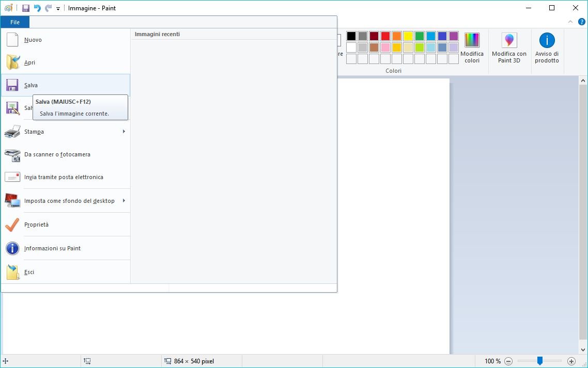This screenshot has width=588, height=368.
Task: Expand Imposta come sfondo del desktop arrow
Action: click(124, 201)
